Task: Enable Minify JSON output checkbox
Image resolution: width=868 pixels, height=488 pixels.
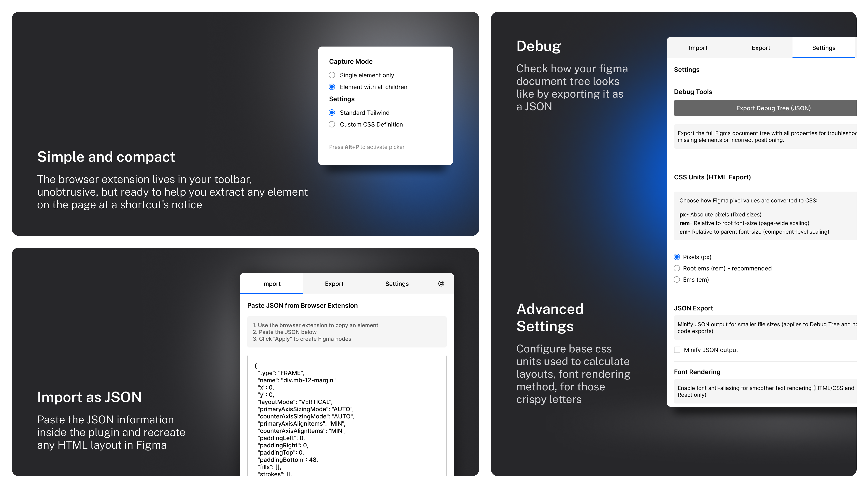Action: point(677,350)
